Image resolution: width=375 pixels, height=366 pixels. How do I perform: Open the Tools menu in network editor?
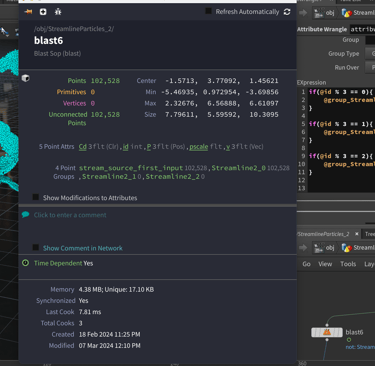click(348, 264)
